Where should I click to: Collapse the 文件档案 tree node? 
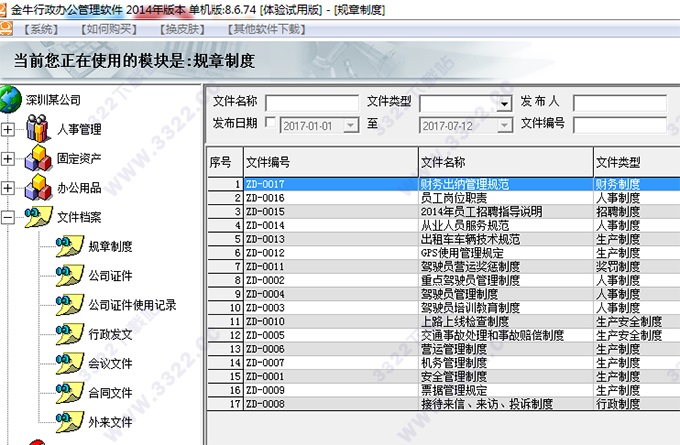pyautogui.click(x=8, y=217)
